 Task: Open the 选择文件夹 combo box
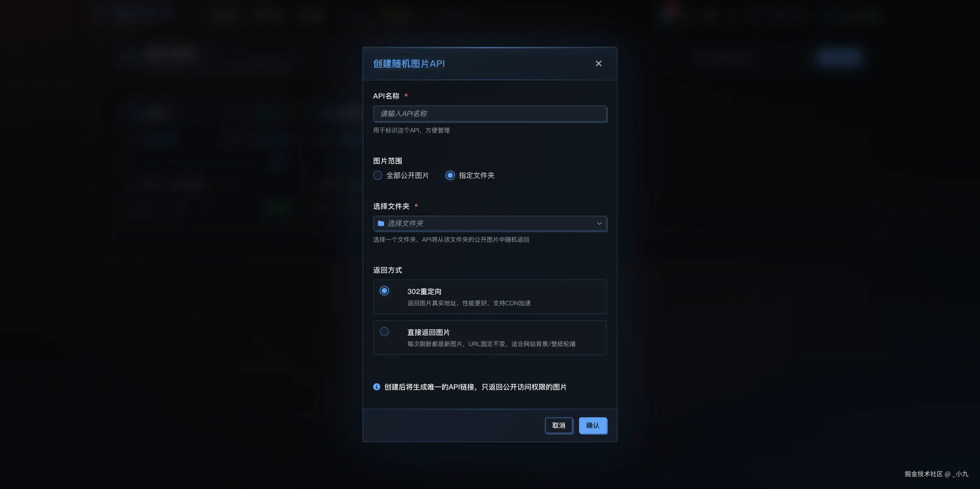tap(490, 223)
